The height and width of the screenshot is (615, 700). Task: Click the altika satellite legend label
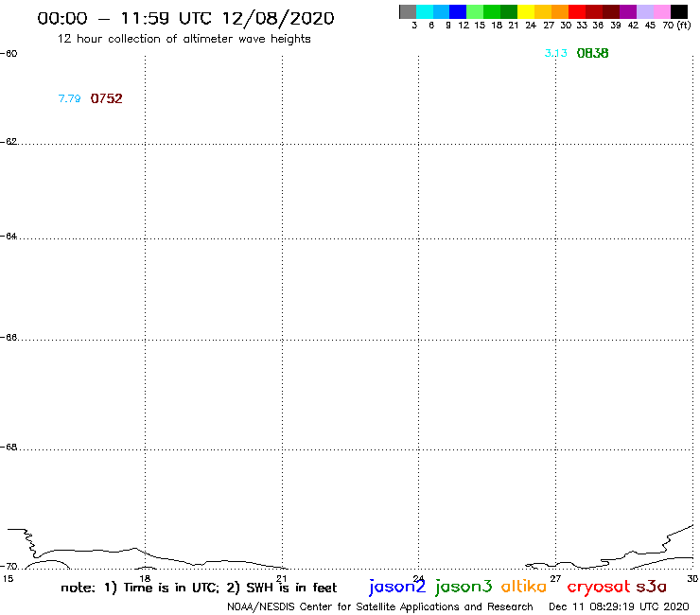524,586
